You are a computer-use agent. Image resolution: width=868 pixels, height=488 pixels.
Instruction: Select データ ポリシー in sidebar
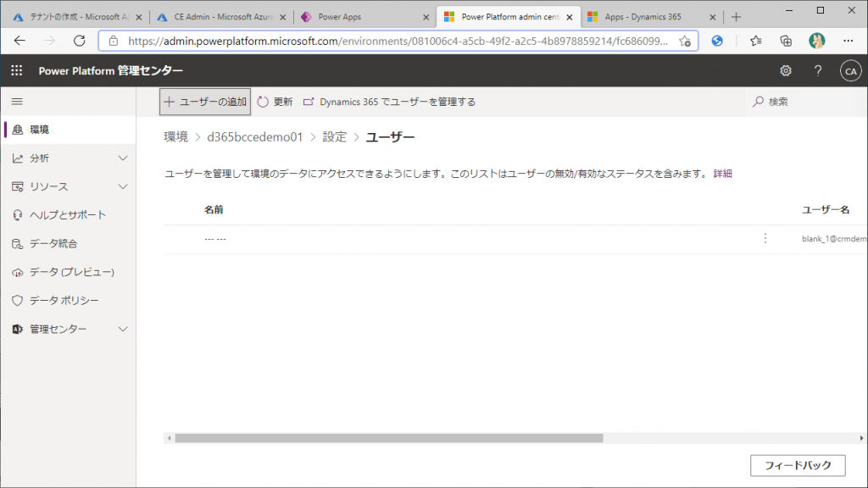tap(69, 301)
